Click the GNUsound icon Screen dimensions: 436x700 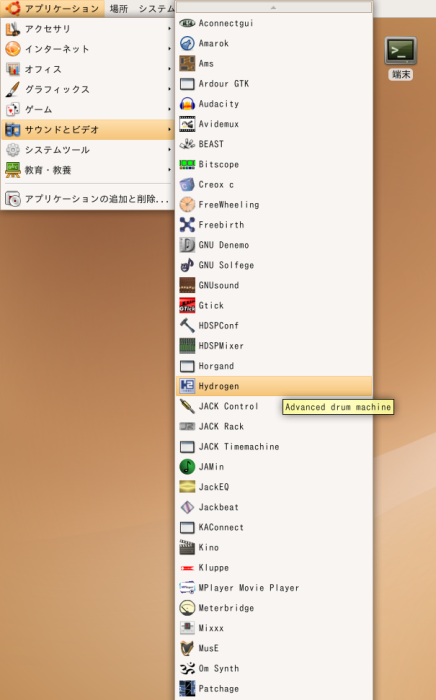(187, 285)
